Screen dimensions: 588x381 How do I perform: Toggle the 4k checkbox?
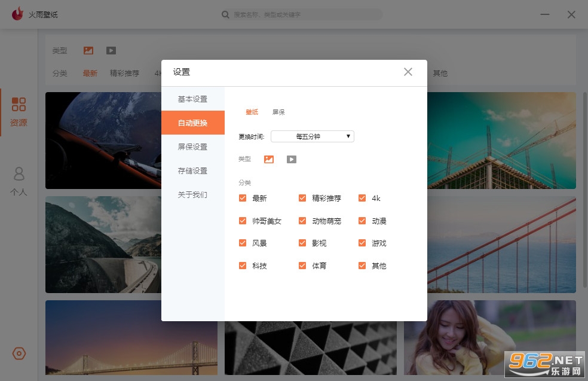click(362, 198)
